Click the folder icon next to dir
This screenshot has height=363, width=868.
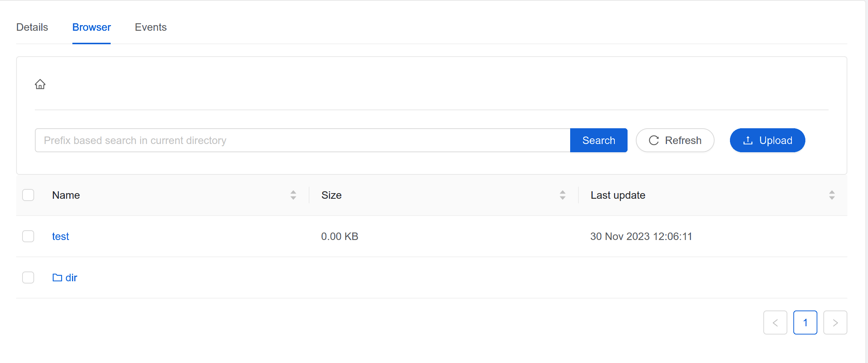[57, 277]
